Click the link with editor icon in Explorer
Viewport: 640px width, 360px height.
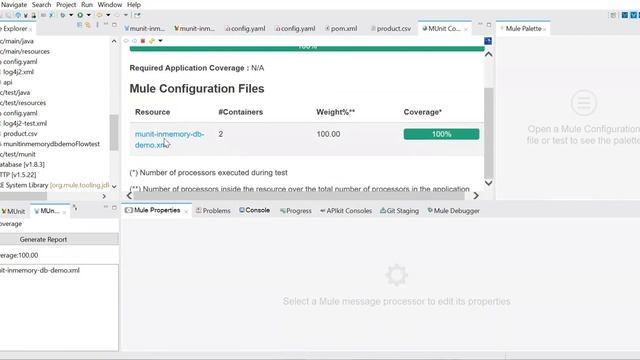coord(88,25)
